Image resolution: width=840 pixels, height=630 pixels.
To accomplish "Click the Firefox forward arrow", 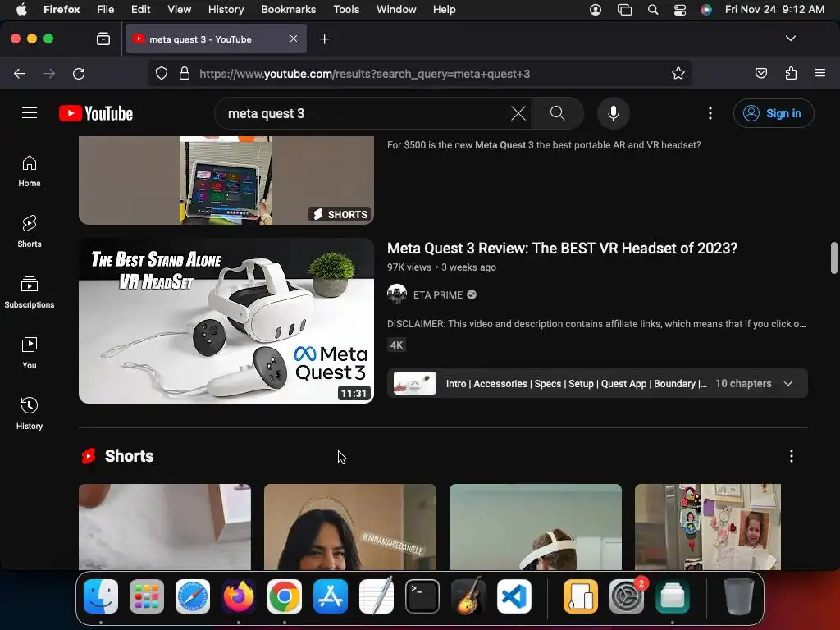I will click(49, 73).
